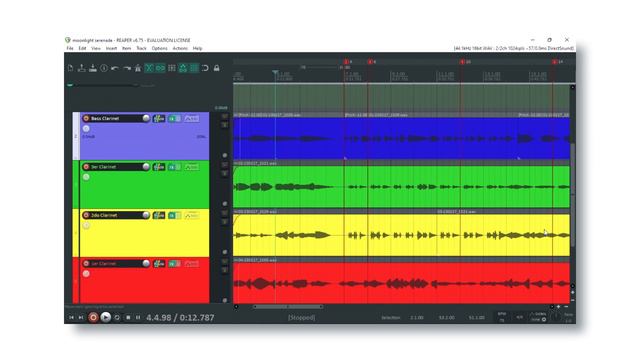Open the Insert menu

111,48
